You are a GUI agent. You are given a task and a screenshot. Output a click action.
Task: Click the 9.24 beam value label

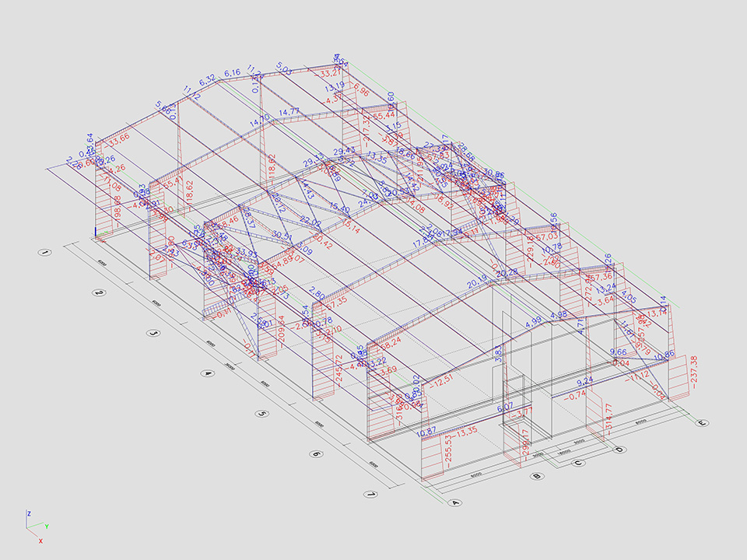point(584,382)
